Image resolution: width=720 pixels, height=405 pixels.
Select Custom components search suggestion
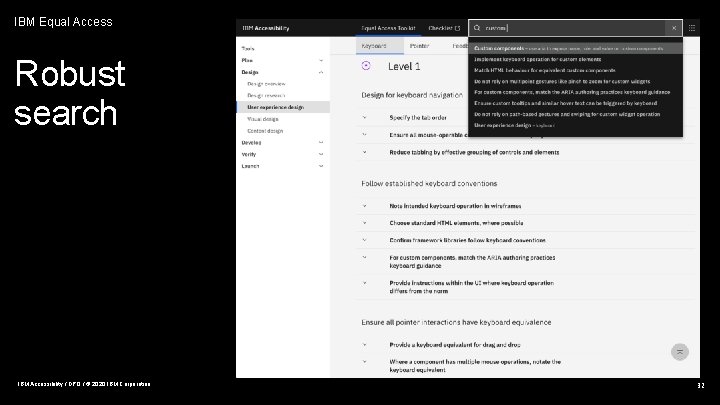(x=575, y=48)
